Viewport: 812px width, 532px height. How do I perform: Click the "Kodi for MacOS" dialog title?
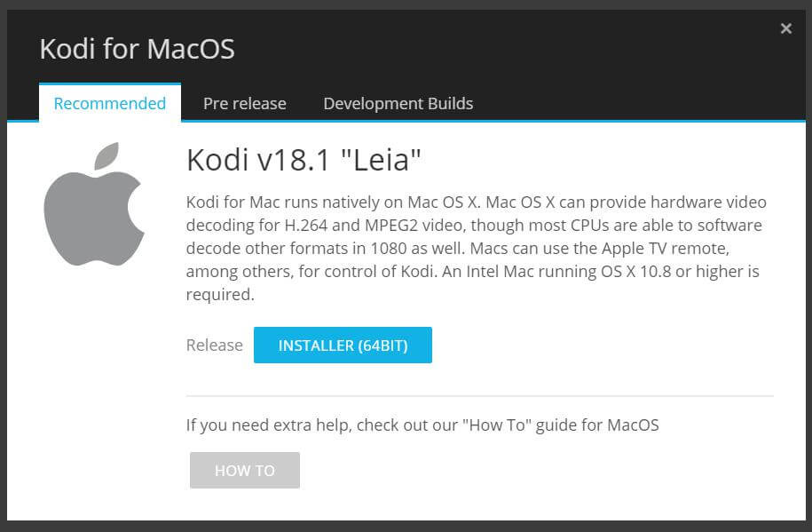click(138, 49)
